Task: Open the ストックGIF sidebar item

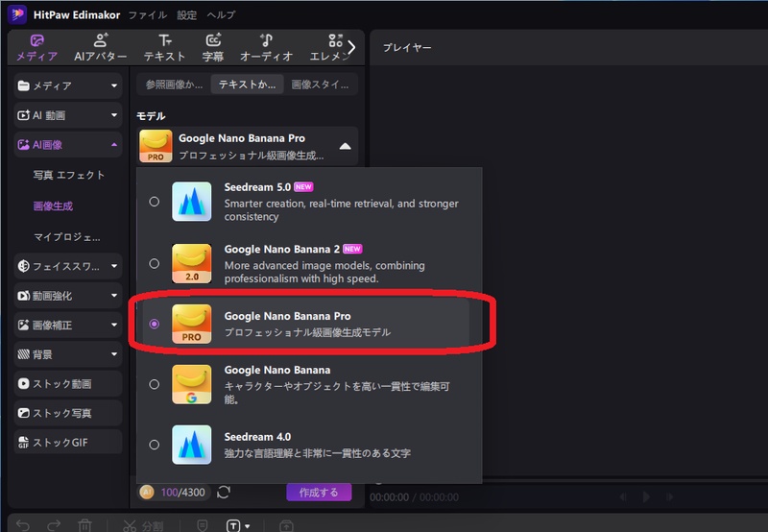Action: coord(68,443)
